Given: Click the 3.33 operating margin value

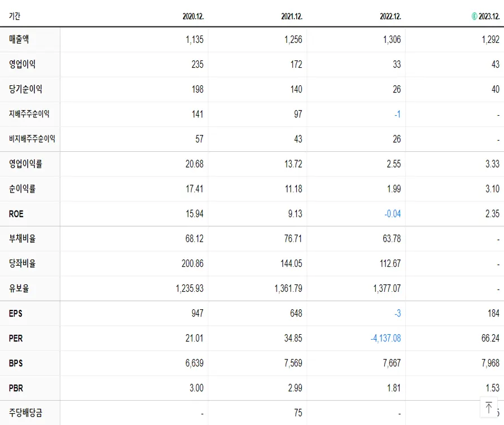Looking at the screenshot, I should pos(492,164).
